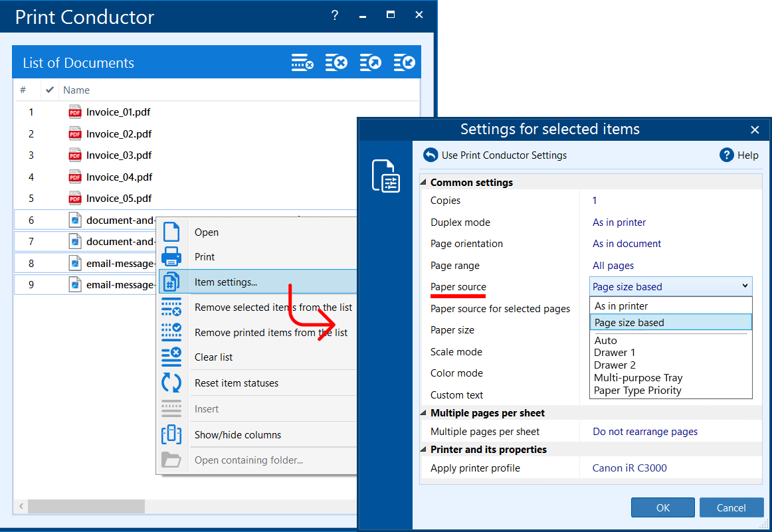Collapse the Common settings section
Image resolution: width=772 pixels, height=532 pixels.
pos(424,183)
